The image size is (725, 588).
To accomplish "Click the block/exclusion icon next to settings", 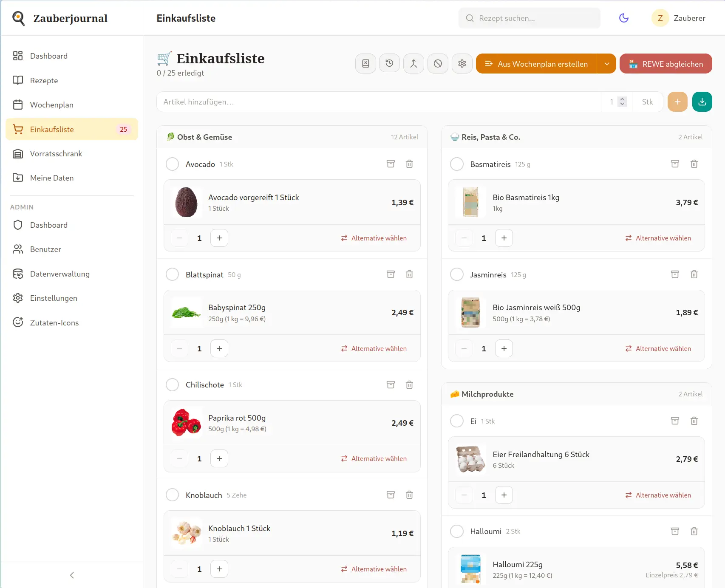I will (x=438, y=63).
